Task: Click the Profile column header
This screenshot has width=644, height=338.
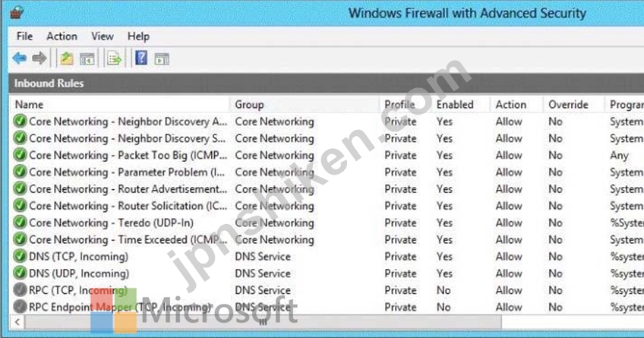Action: 406,104
